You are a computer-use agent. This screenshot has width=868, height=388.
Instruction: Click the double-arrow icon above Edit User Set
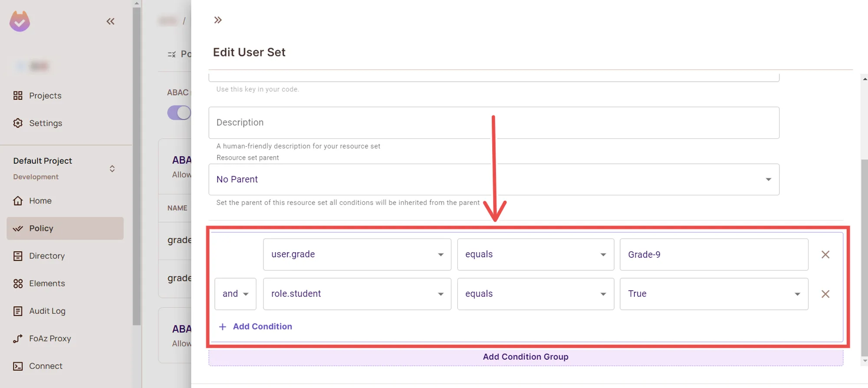tap(218, 20)
